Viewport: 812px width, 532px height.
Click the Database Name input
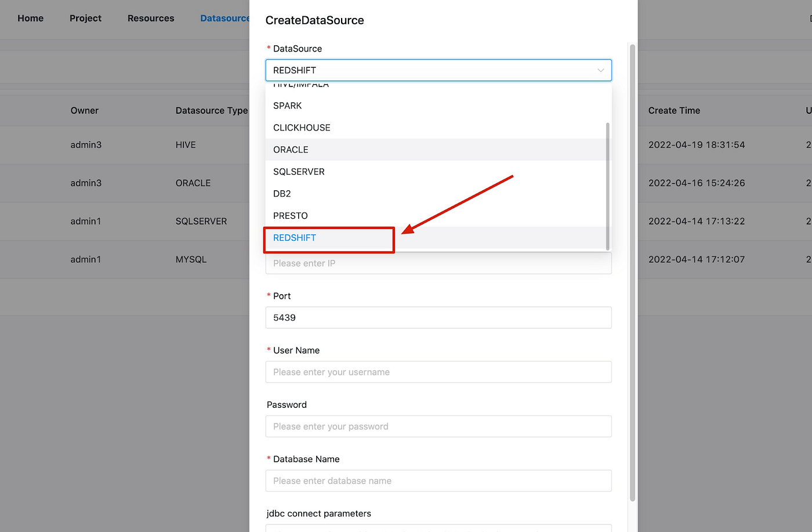(438, 480)
